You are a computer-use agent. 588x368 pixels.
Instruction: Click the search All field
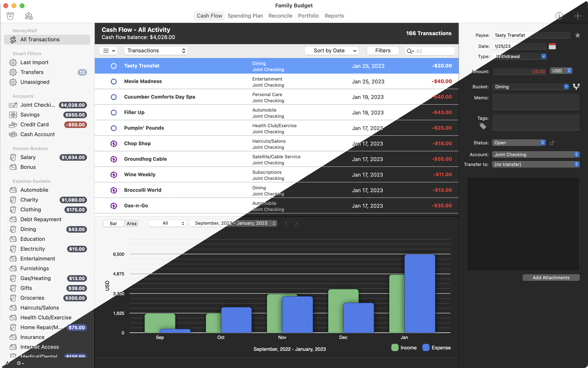pyautogui.click(x=430, y=51)
